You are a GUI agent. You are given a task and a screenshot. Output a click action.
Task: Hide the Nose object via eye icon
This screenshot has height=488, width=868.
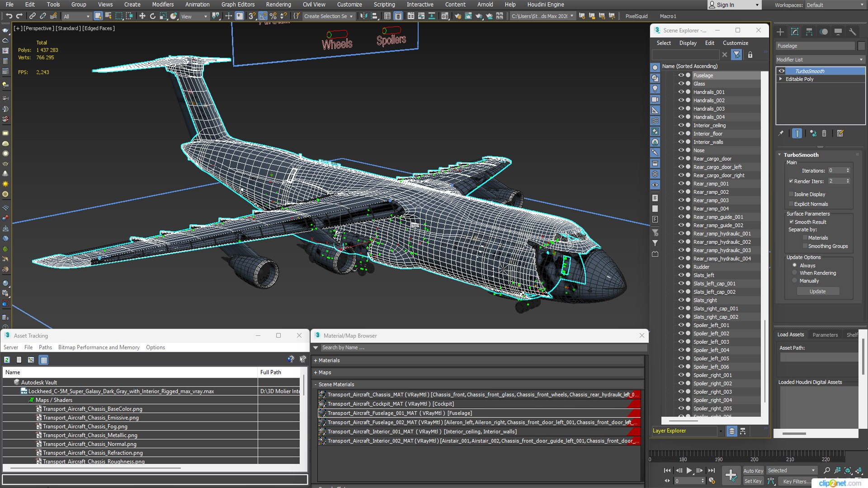tap(681, 150)
